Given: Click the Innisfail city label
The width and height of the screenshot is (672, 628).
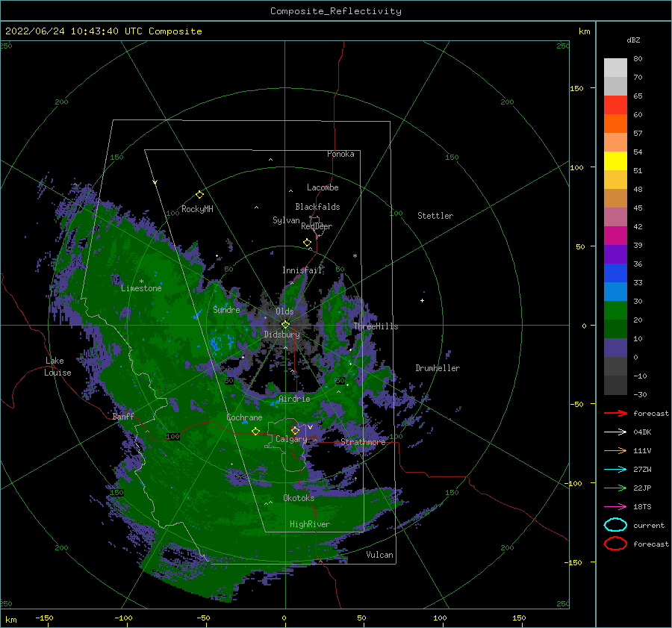Looking at the screenshot, I should [302, 270].
